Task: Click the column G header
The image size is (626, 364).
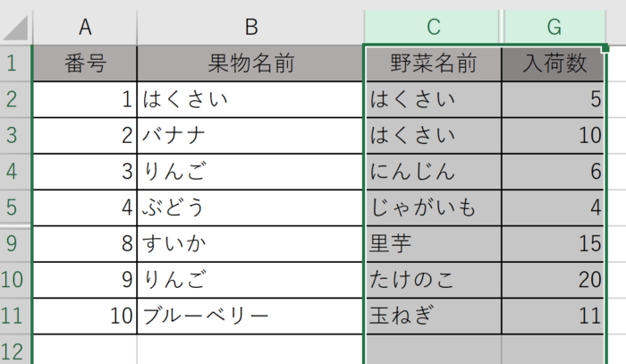Action: (x=554, y=26)
